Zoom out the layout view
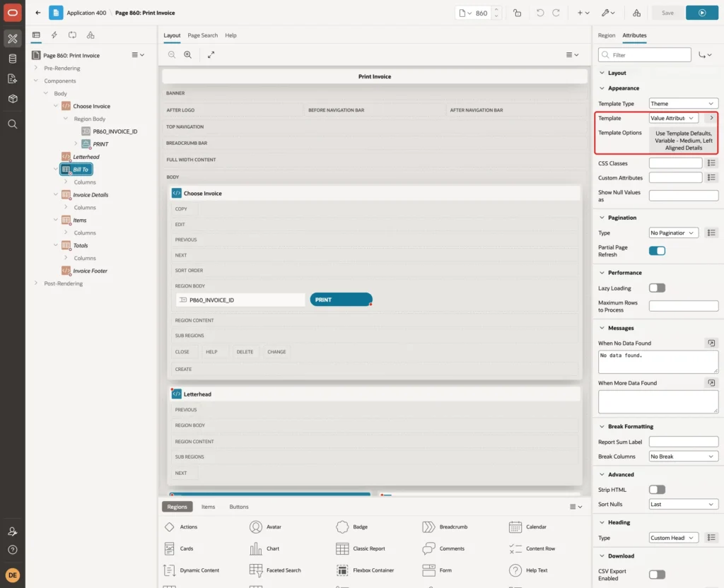 [x=172, y=54]
